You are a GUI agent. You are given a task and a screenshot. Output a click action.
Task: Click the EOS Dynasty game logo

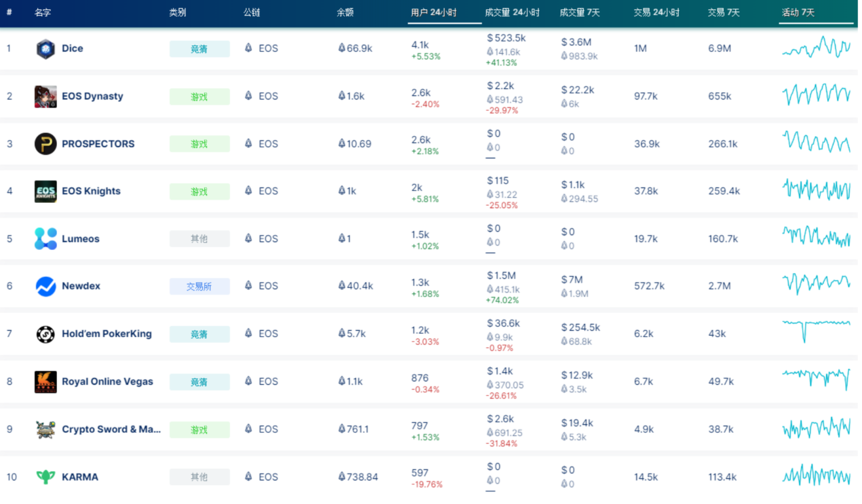[x=45, y=97]
